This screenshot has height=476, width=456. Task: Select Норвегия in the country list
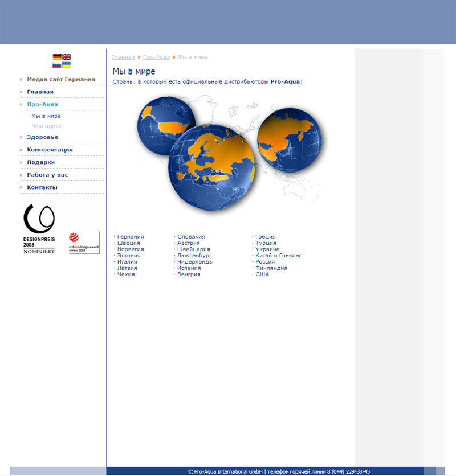click(131, 249)
